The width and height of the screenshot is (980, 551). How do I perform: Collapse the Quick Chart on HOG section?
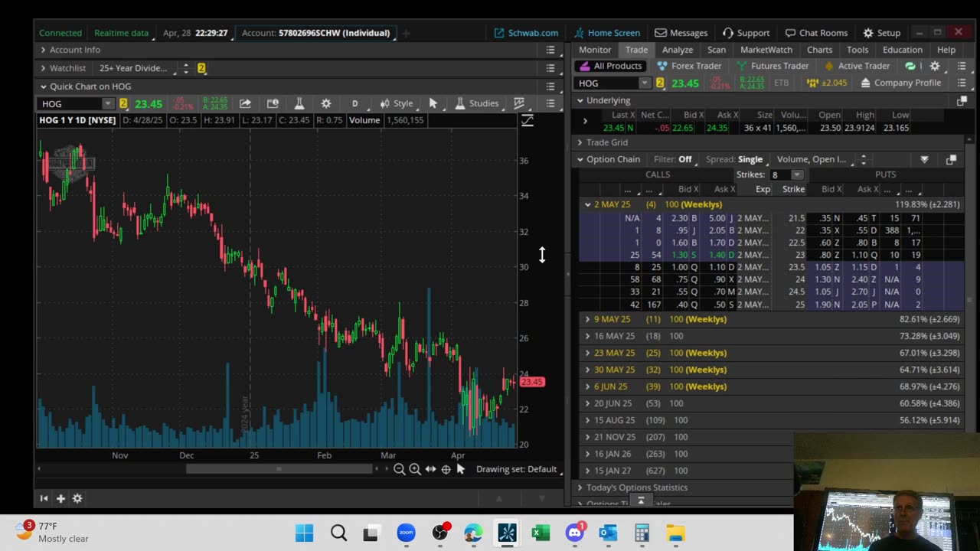click(43, 86)
